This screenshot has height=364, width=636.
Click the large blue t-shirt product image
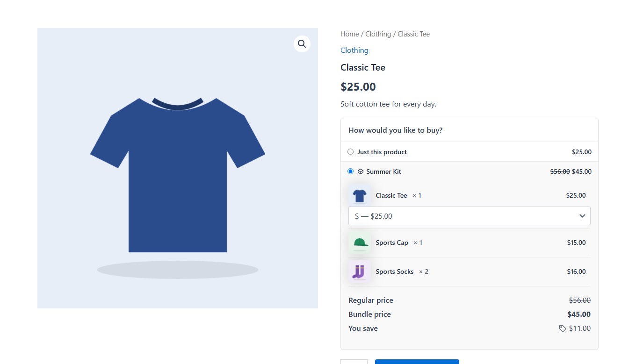[178, 168]
